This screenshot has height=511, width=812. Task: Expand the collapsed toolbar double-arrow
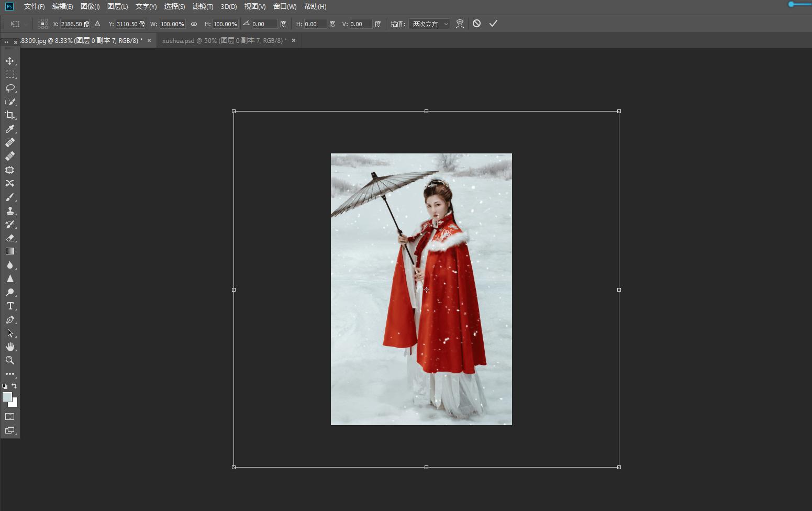(6, 42)
